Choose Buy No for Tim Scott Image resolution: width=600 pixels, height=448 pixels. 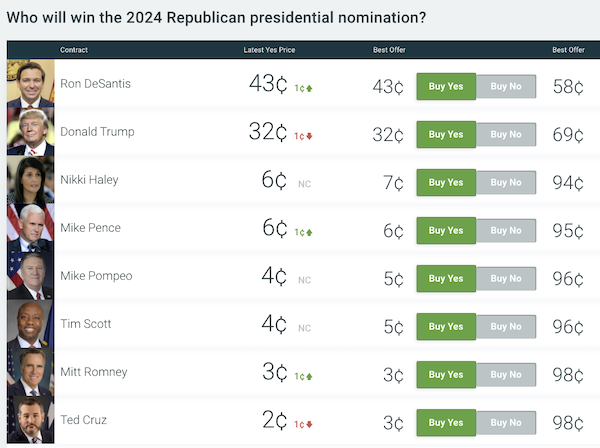pos(505,326)
